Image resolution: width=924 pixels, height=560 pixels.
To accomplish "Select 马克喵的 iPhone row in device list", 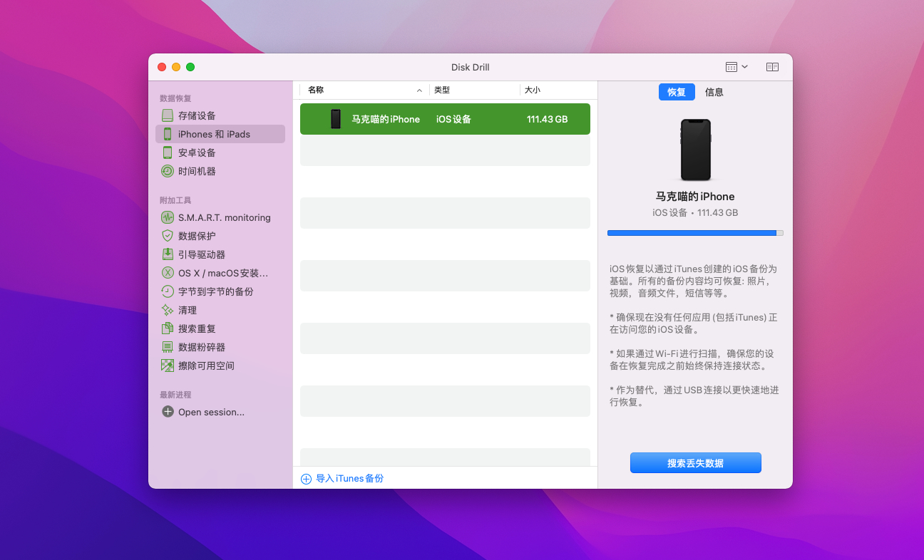I will click(445, 119).
